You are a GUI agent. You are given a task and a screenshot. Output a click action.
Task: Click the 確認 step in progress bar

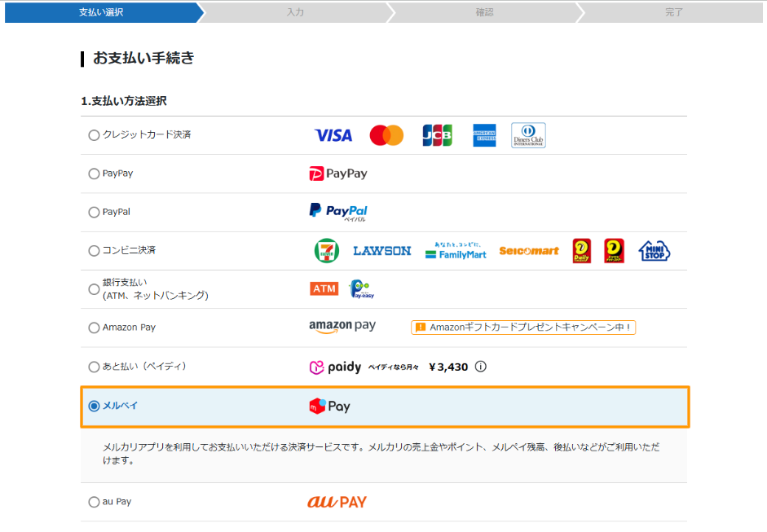pos(484,12)
